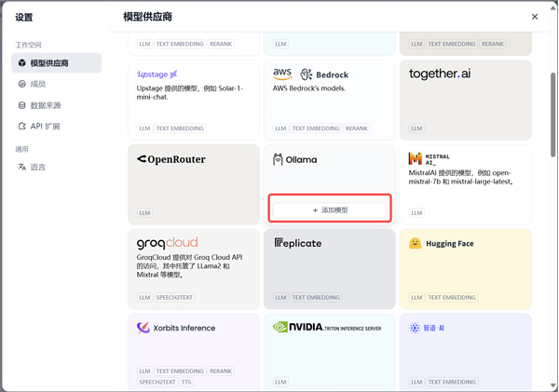Click the "AWS Bedrock's models." description
559x392 pixels.
pyautogui.click(x=309, y=88)
